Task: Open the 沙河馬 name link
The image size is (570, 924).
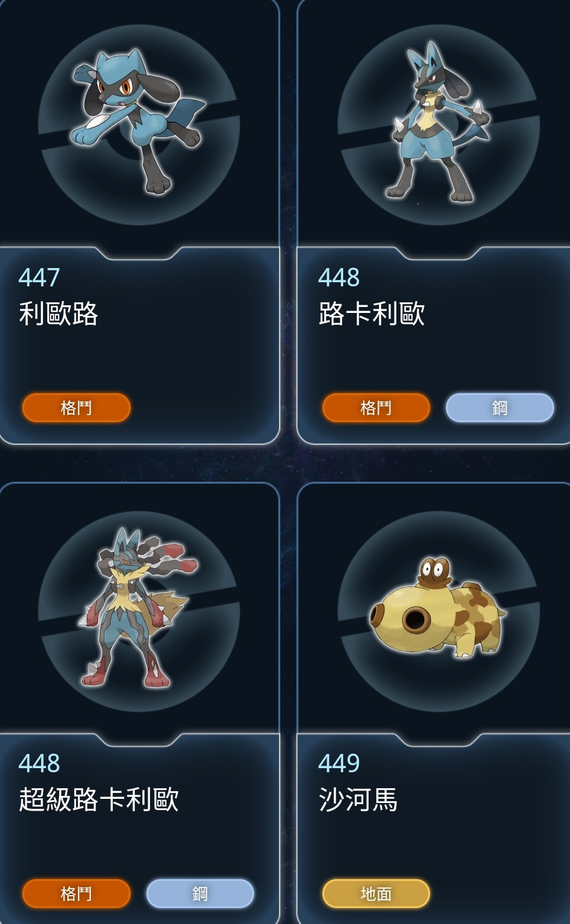Action: [358, 799]
